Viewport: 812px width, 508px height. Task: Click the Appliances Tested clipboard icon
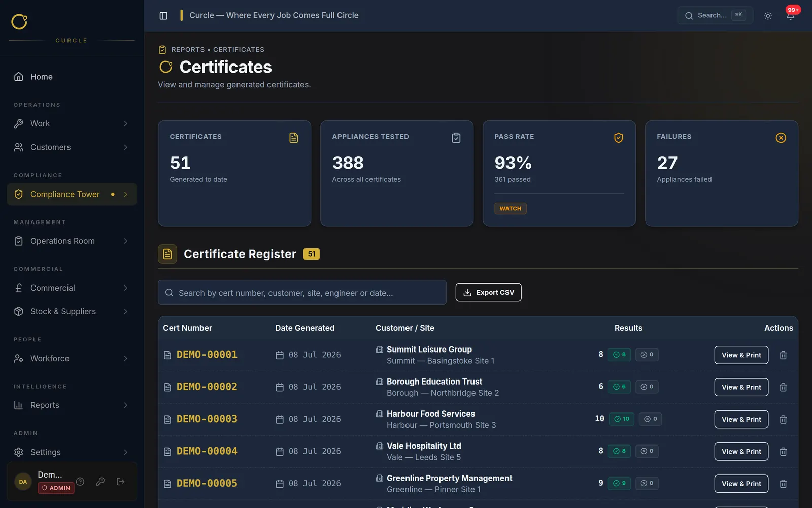(456, 138)
